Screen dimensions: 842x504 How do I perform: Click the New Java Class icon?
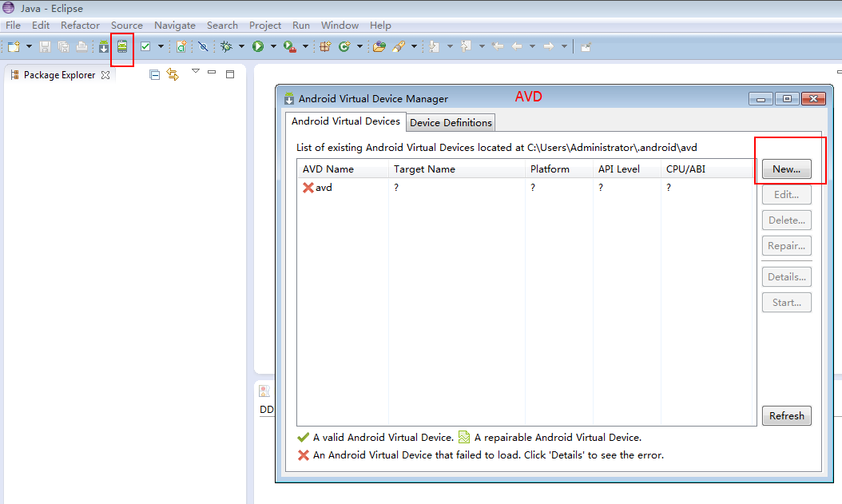click(x=344, y=46)
